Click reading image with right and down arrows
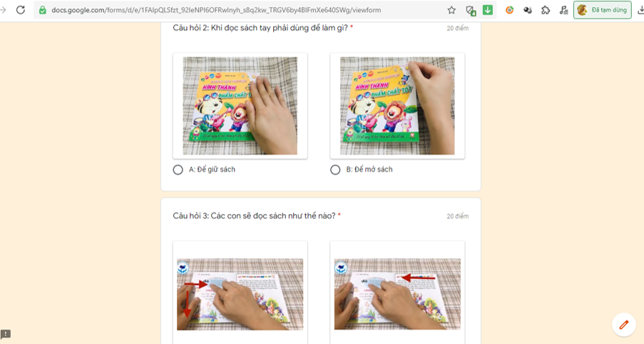The image size is (644, 344). click(x=240, y=294)
